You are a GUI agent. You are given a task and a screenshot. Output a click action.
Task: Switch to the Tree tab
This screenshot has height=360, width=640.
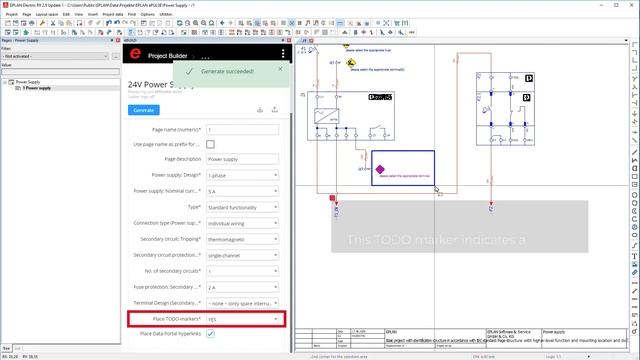point(6,348)
